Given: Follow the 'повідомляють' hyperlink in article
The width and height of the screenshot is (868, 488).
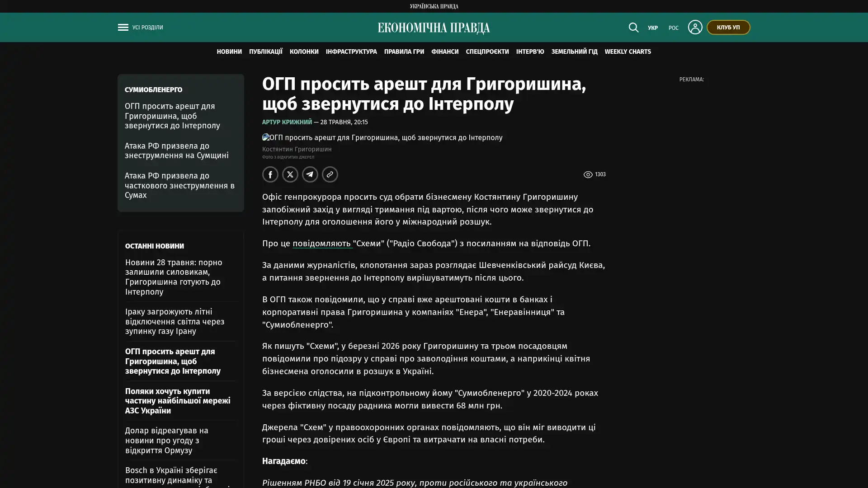Looking at the screenshot, I should coord(322,244).
